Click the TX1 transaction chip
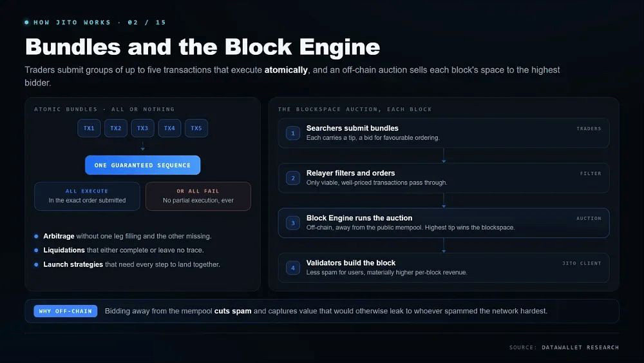The width and height of the screenshot is (644, 363). [x=89, y=128]
